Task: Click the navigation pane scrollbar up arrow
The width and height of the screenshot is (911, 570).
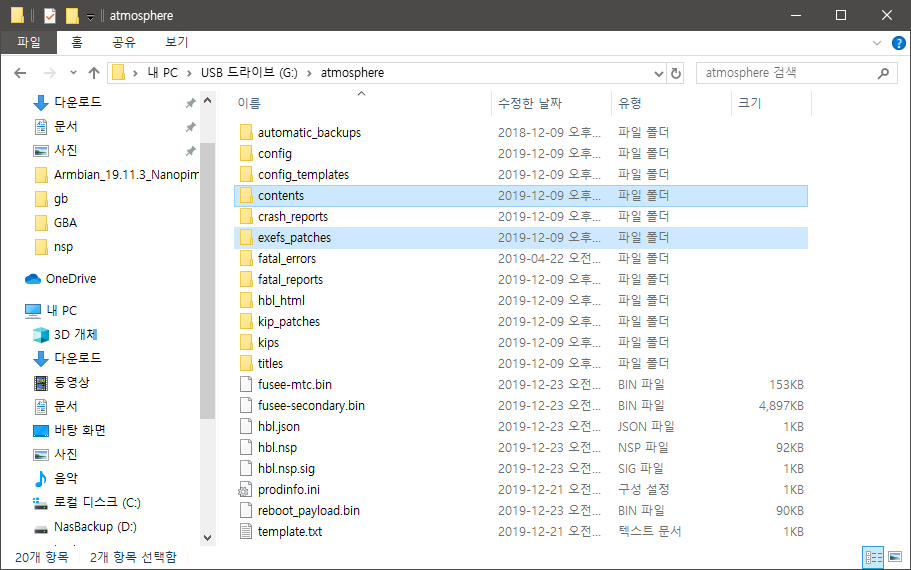Action: (x=207, y=101)
